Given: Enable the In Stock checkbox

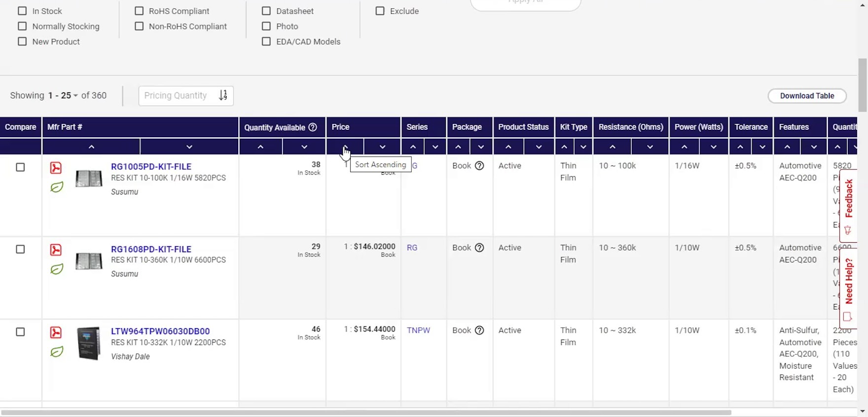Looking at the screenshot, I should pyautogui.click(x=22, y=11).
